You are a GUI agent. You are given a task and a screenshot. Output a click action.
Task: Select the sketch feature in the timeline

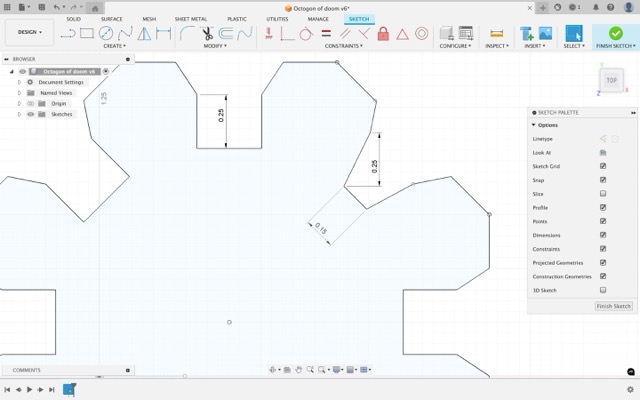click(x=69, y=389)
